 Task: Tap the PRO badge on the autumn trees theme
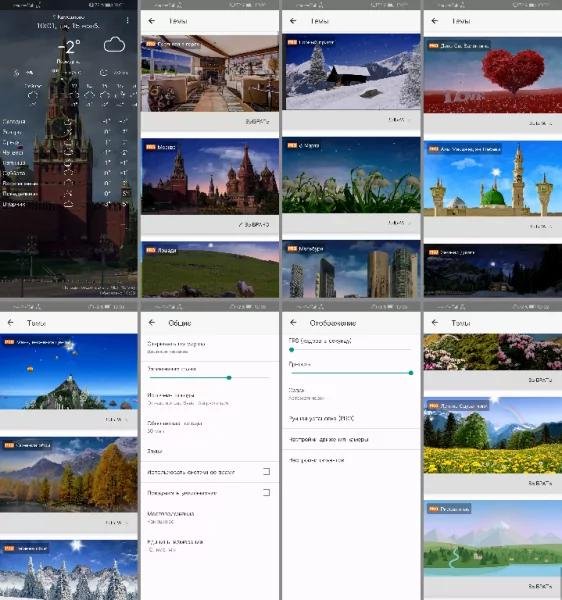coord(9,445)
